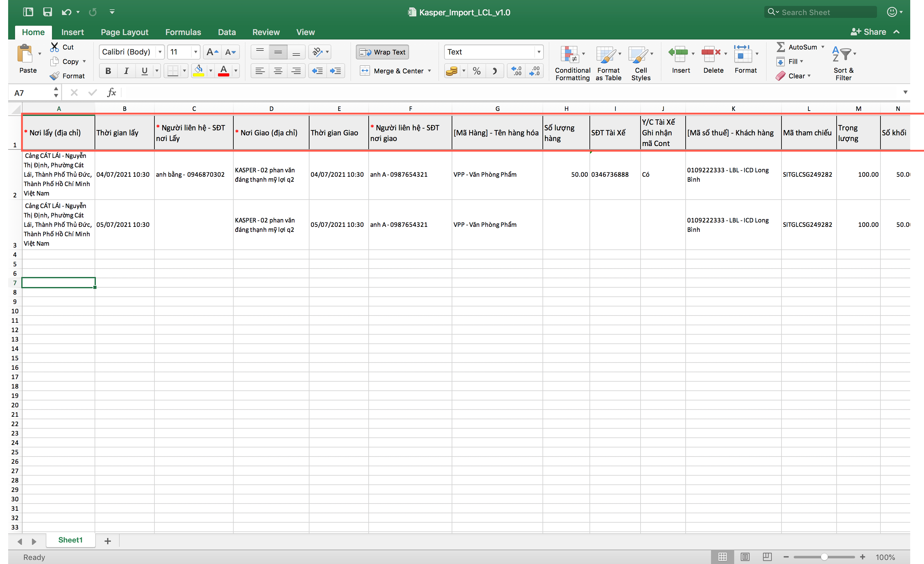Add a new sheet with plus button
The image size is (924, 564).
pos(108,541)
